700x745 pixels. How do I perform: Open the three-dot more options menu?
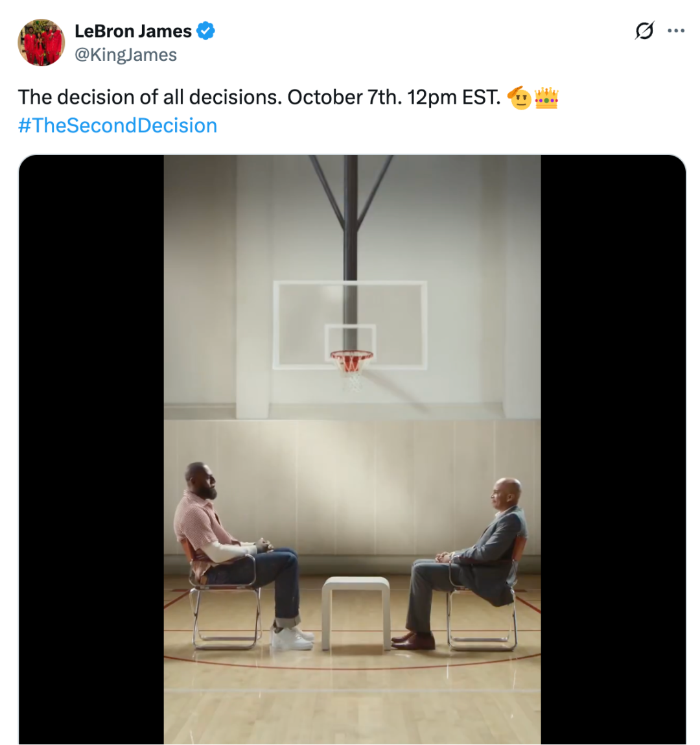pyautogui.click(x=676, y=30)
